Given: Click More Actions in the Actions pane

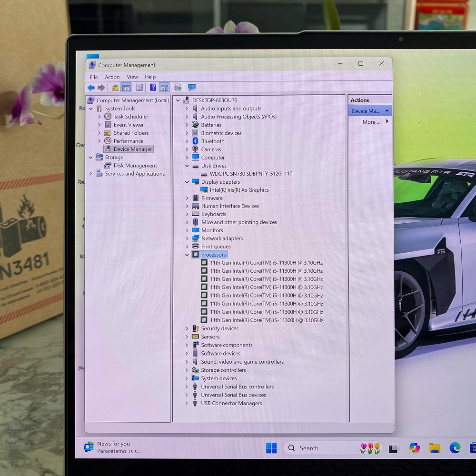Looking at the screenshot, I should [x=371, y=122].
